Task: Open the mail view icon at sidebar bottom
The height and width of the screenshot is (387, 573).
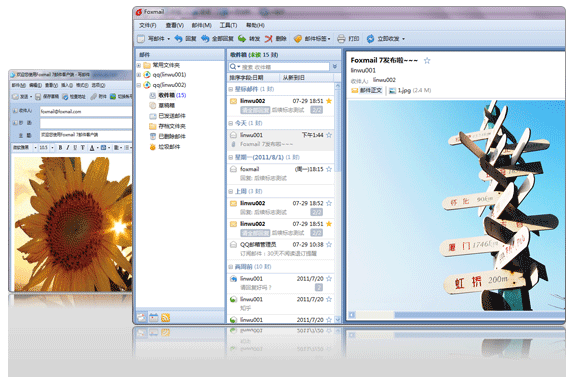Action: coord(141,318)
